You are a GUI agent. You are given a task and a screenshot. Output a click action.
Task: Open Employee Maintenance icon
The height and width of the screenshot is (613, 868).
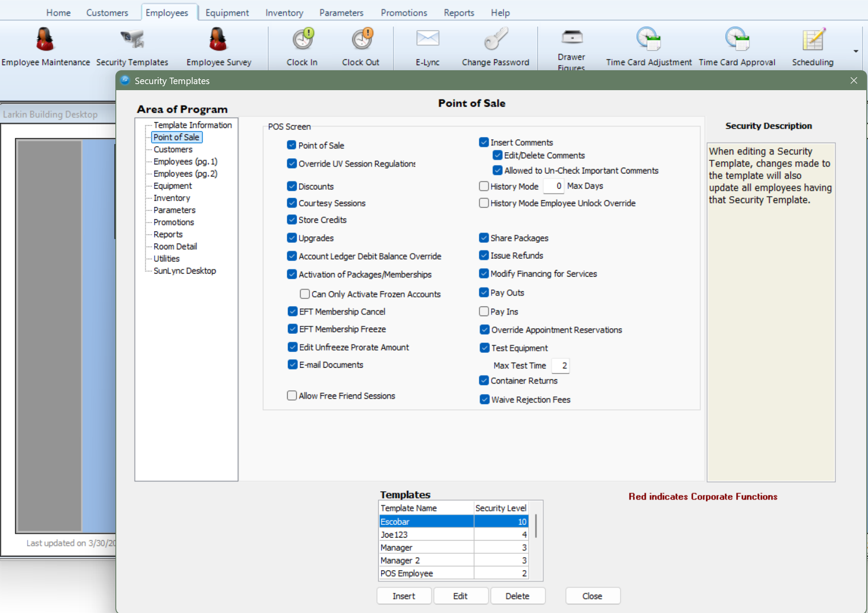[x=45, y=40]
